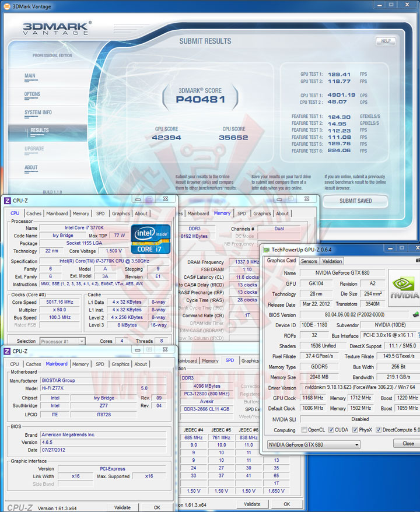Open About tab in the Processor CPU-Z window

pos(141,213)
